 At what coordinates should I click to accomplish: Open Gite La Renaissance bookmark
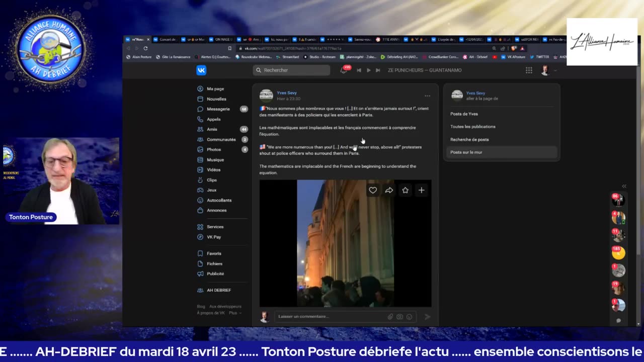(x=173, y=57)
